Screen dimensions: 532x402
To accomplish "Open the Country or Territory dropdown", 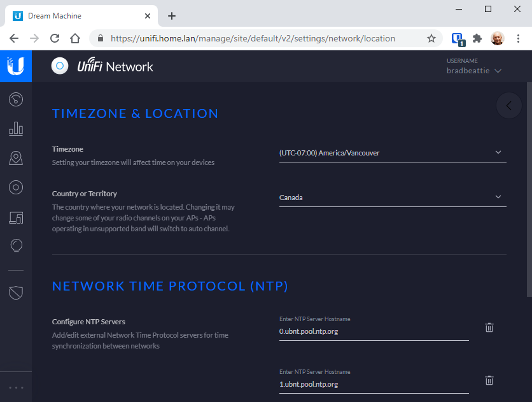I will [x=393, y=197].
